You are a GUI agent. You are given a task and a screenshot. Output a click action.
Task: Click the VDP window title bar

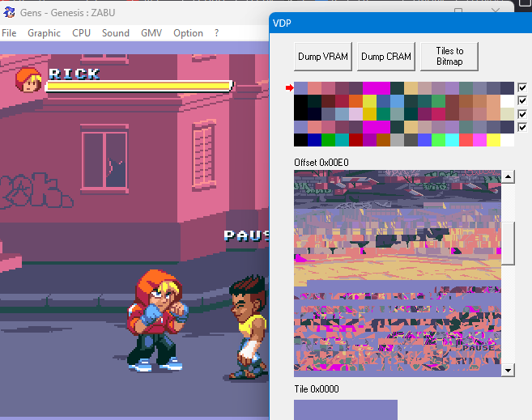(400, 23)
